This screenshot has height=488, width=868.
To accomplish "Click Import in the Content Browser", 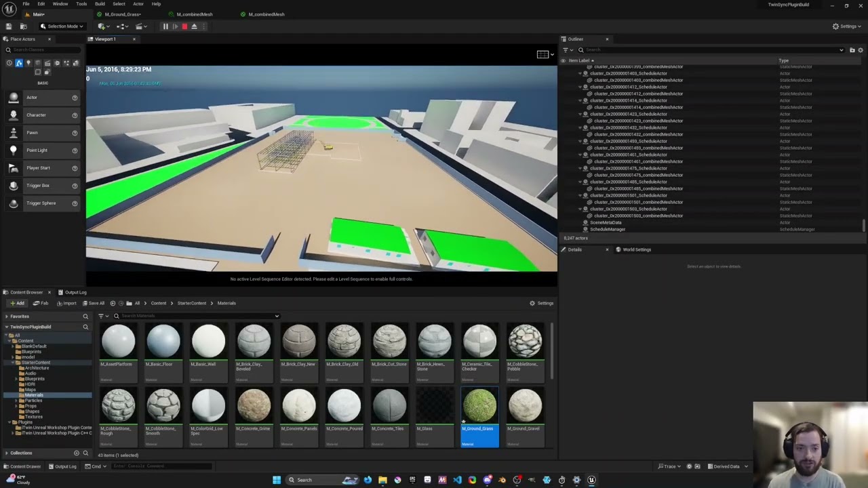I will [x=66, y=303].
